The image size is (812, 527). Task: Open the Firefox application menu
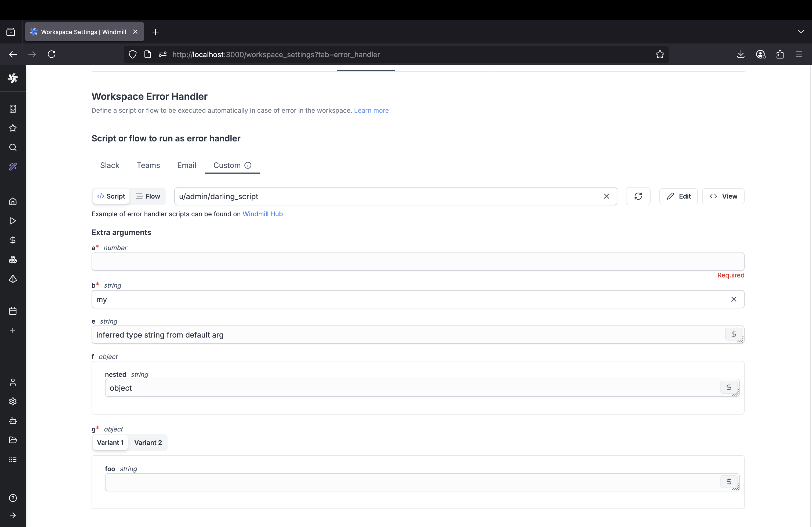800,54
